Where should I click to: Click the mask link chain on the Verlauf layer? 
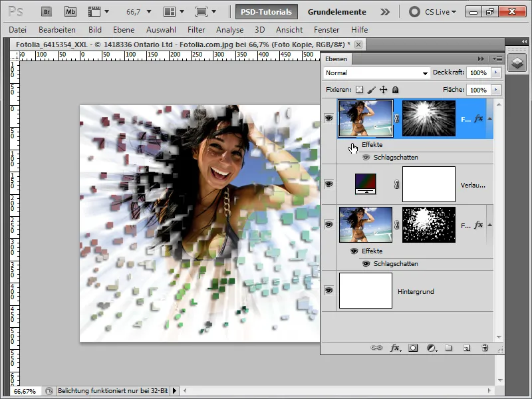pos(396,184)
